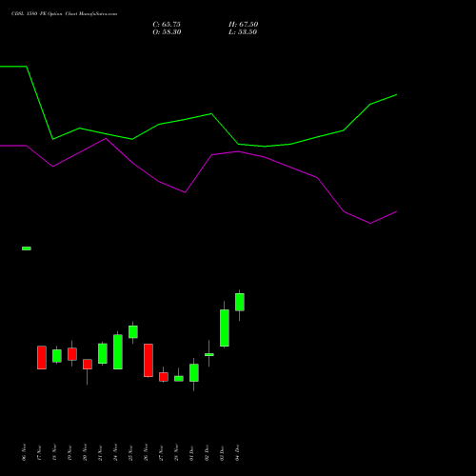The height and width of the screenshot is (476, 476).
Task: Click the high value H: 67.50
Action: click(244, 25)
